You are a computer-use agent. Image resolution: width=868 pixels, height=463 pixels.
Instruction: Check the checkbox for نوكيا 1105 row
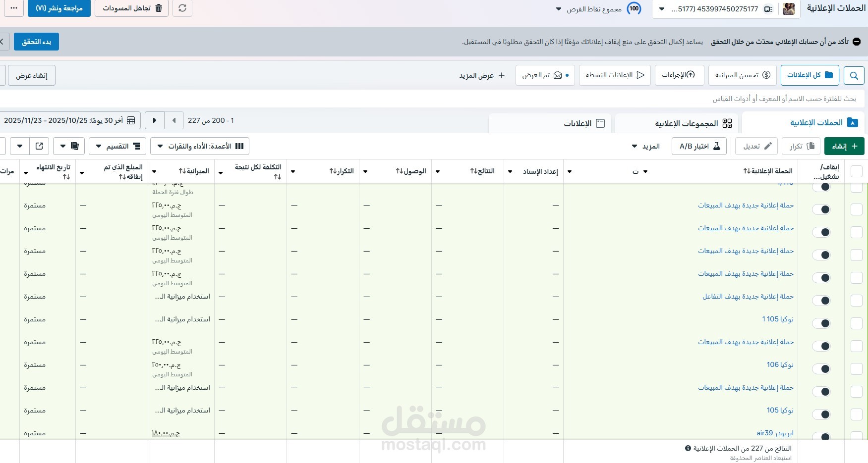(x=856, y=323)
